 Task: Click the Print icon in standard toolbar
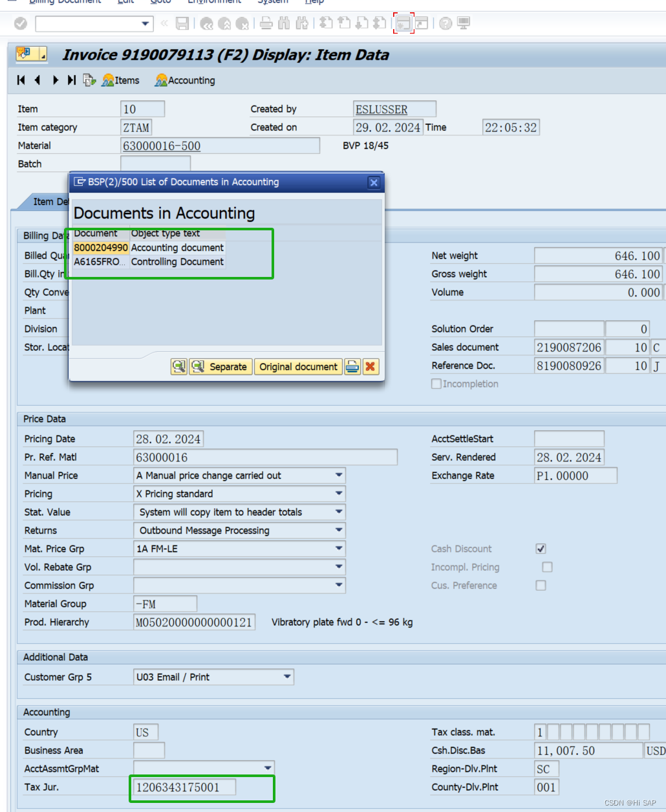click(266, 23)
